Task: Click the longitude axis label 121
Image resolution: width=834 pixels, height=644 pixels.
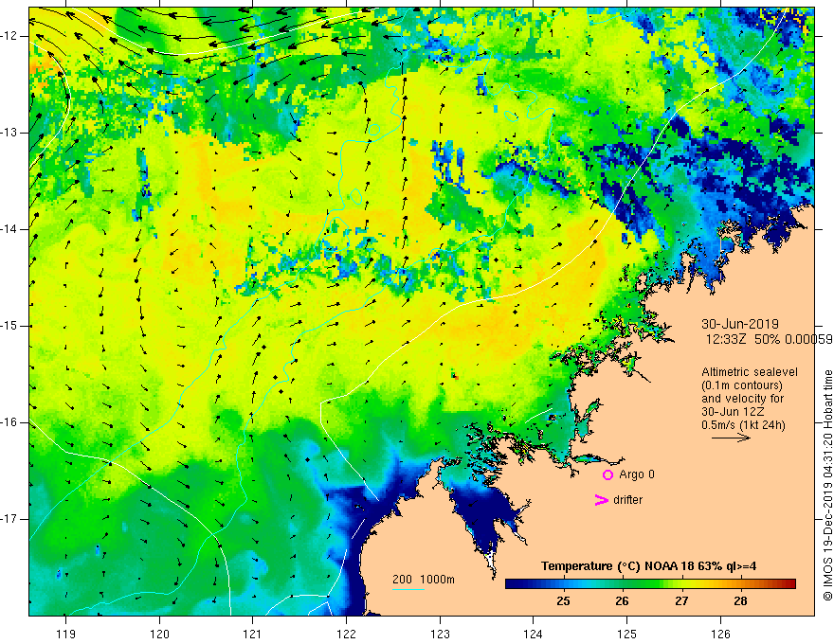Action: [252, 634]
